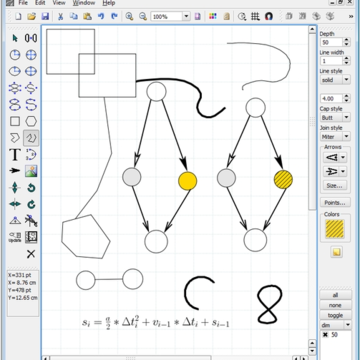Select the delete point tool
The image size is (360, 360).
[31, 220]
